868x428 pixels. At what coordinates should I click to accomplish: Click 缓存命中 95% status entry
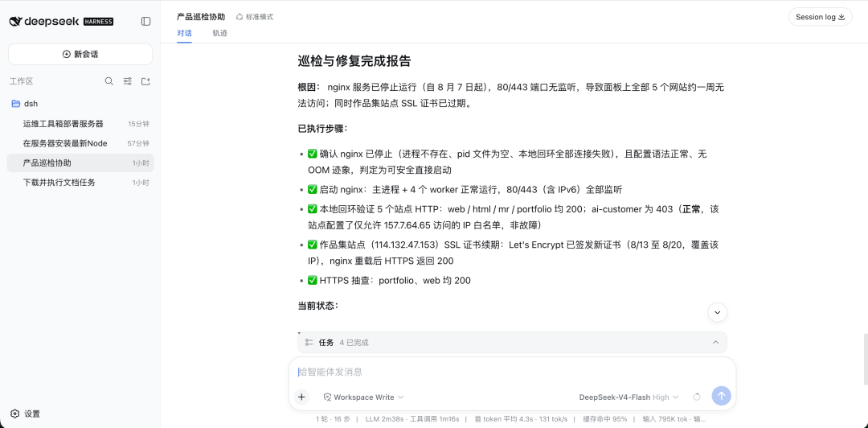point(604,419)
